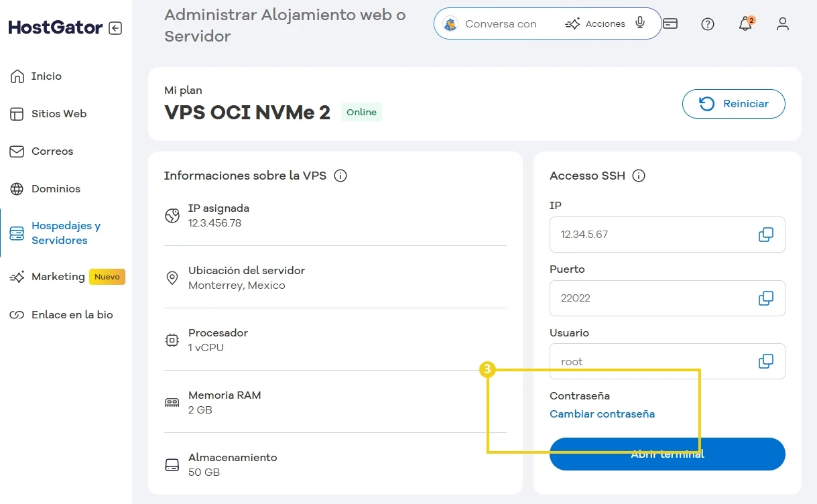Copy the Puerto value with the copy icon
Viewport: 817px width, 504px height.
[765, 298]
